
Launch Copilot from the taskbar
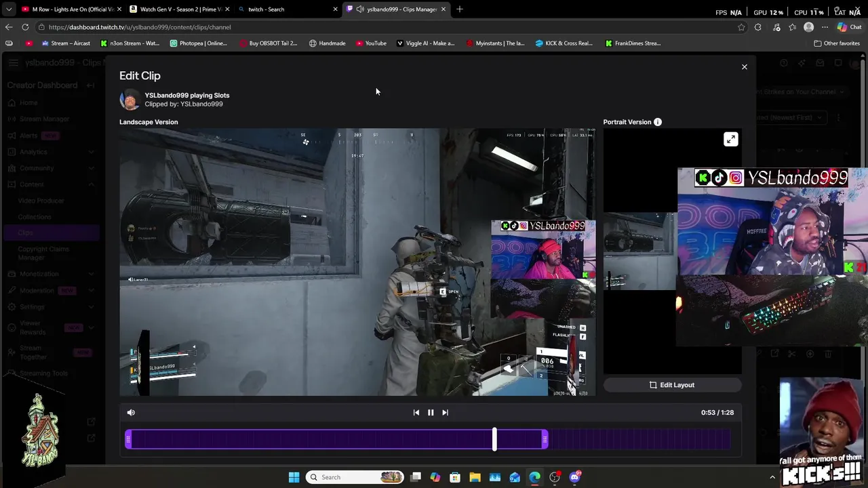pos(435,477)
